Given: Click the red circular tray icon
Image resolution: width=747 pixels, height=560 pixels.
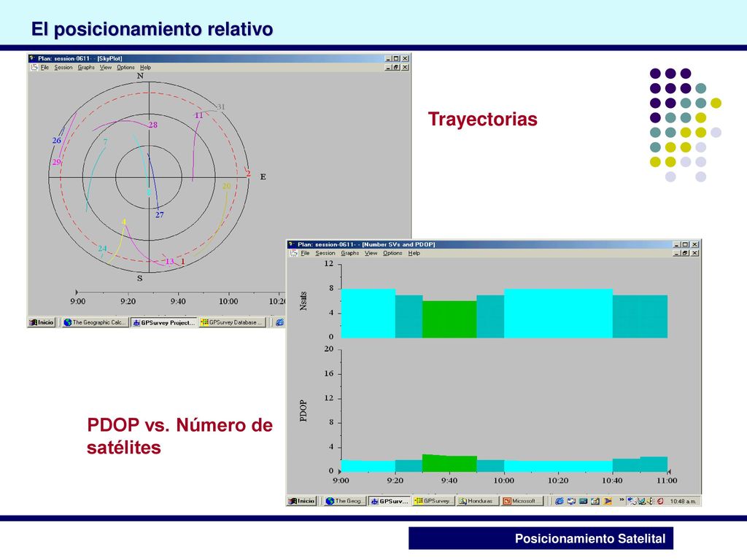Looking at the screenshot, I should pyautogui.click(x=660, y=501).
